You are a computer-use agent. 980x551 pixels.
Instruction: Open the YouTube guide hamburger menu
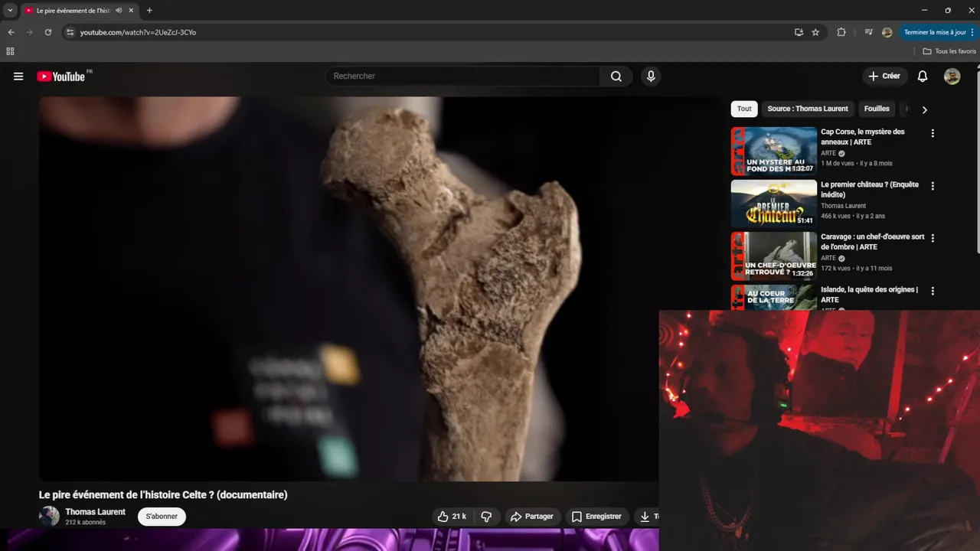18,77
